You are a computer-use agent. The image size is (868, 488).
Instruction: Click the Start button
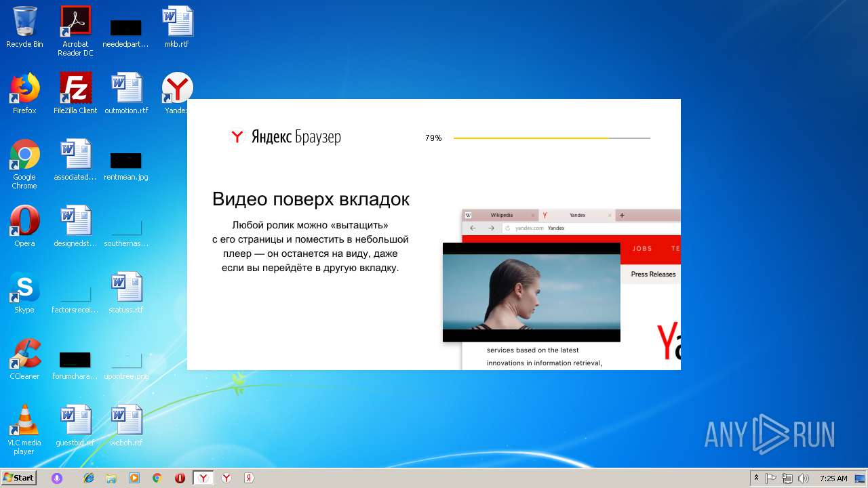[19, 478]
